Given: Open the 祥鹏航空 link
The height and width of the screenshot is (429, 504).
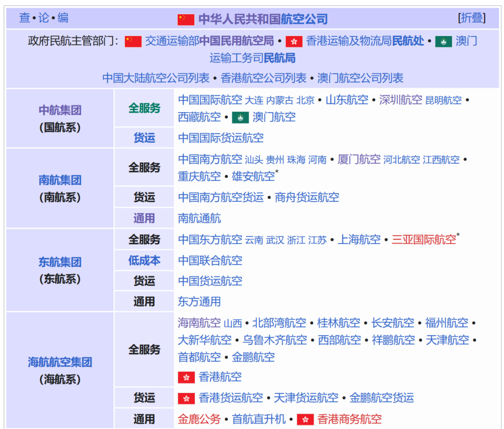Looking at the screenshot, I should click(393, 340).
